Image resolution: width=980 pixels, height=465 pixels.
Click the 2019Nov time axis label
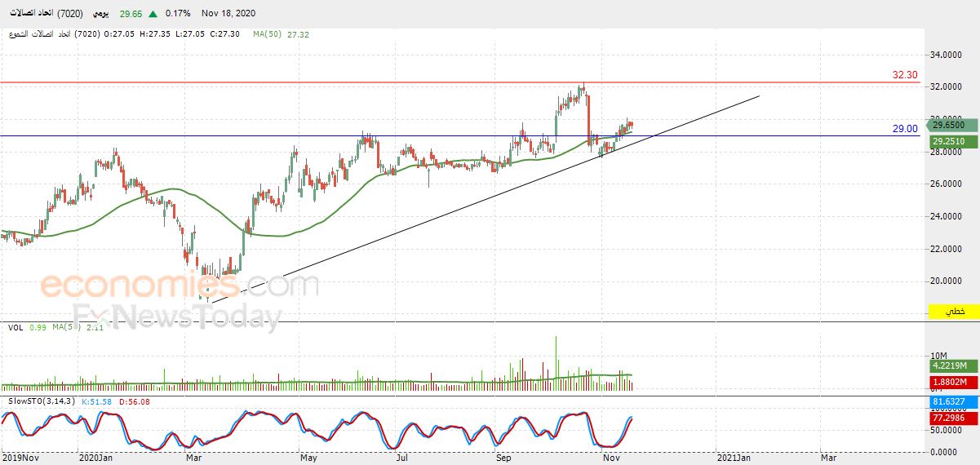tap(20, 458)
